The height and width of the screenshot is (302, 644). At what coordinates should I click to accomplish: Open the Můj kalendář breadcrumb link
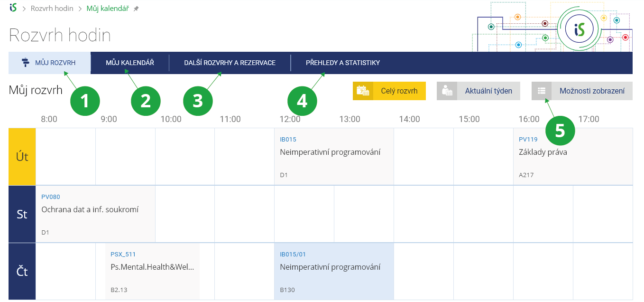108,9
